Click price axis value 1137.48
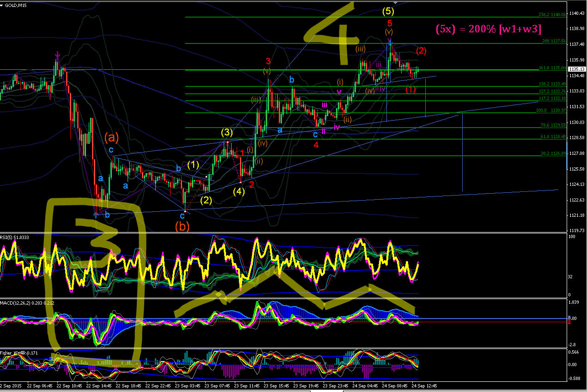 (577, 44)
